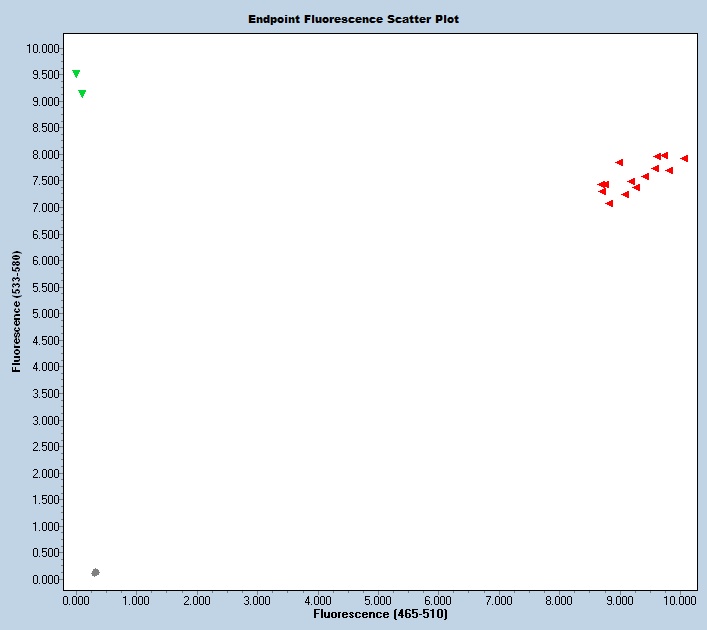Image resolution: width=707 pixels, height=630 pixels.
Task: Click the 10.000 tick label on X-axis
Action: point(681,600)
